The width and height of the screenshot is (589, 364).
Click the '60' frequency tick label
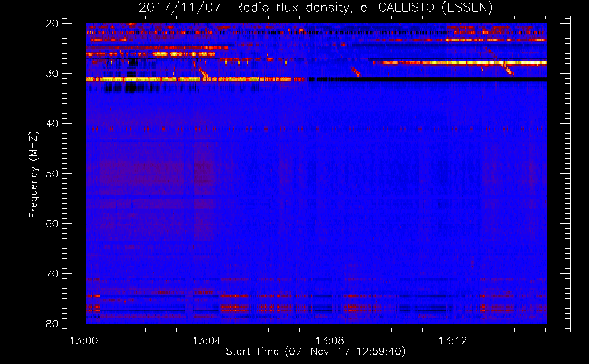pyautogui.click(x=52, y=224)
